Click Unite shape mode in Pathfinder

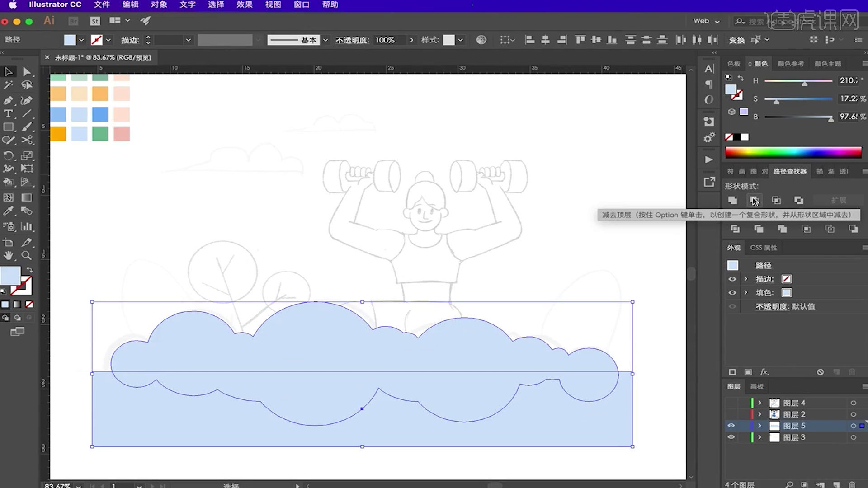pyautogui.click(x=733, y=200)
